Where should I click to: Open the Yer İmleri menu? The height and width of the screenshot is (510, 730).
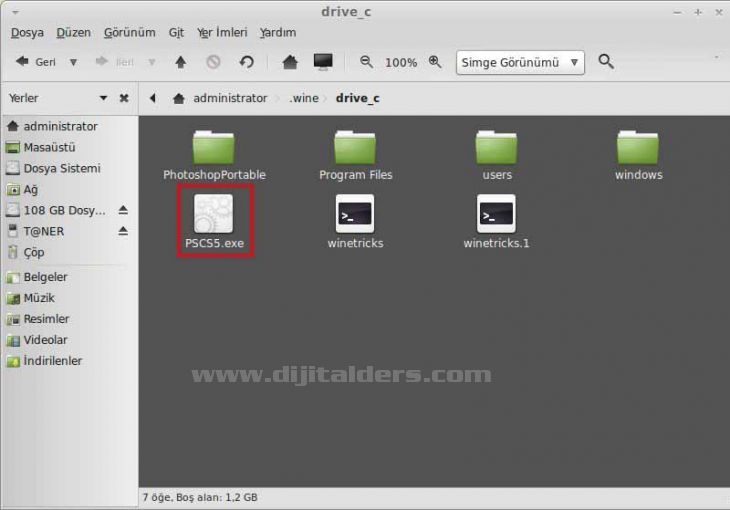[222, 32]
